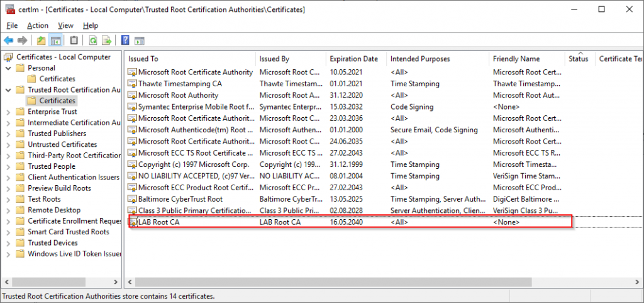Click the tree pane horizontal scrollbar thumb
644x303 pixels.
pos(48,282)
